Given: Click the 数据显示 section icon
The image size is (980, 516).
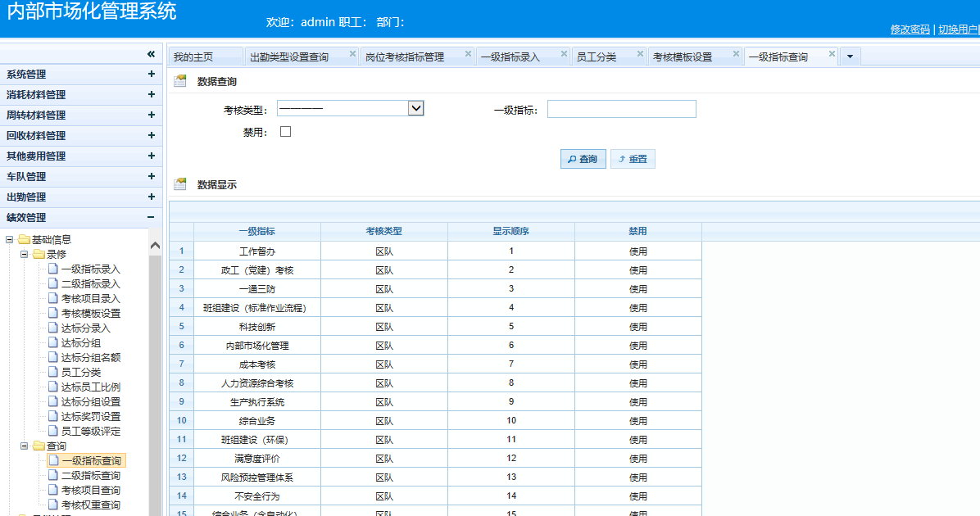Looking at the screenshot, I should [180, 184].
